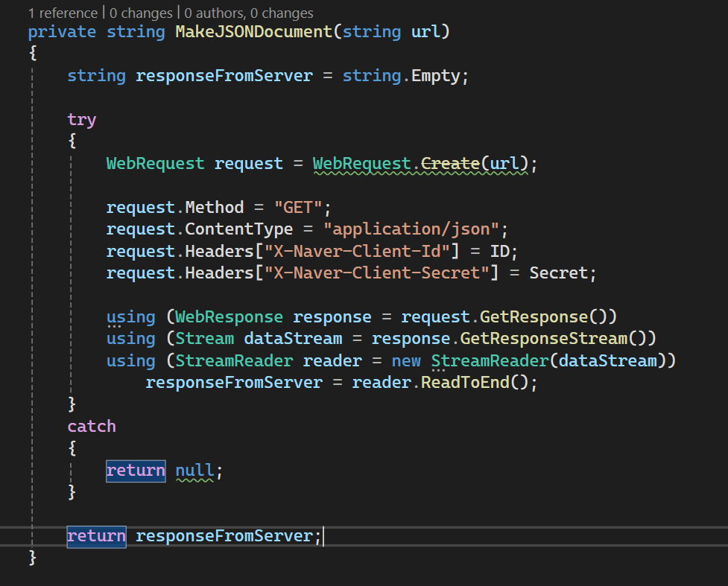This screenshot has width=728, height=586.
Task: Open the '1 reference' CodeLens link
Action: [x=63, y=13]
